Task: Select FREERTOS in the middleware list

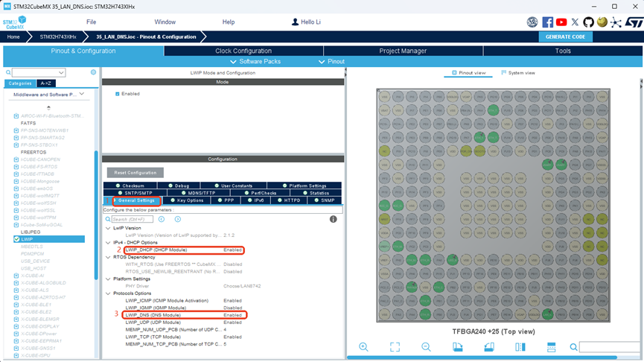Action: (x=34, y=152)
